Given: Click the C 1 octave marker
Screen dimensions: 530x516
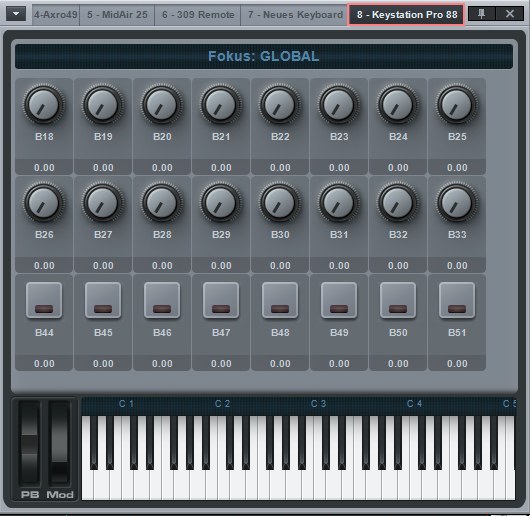Looking at the screenshot, I should click(126, 403).
